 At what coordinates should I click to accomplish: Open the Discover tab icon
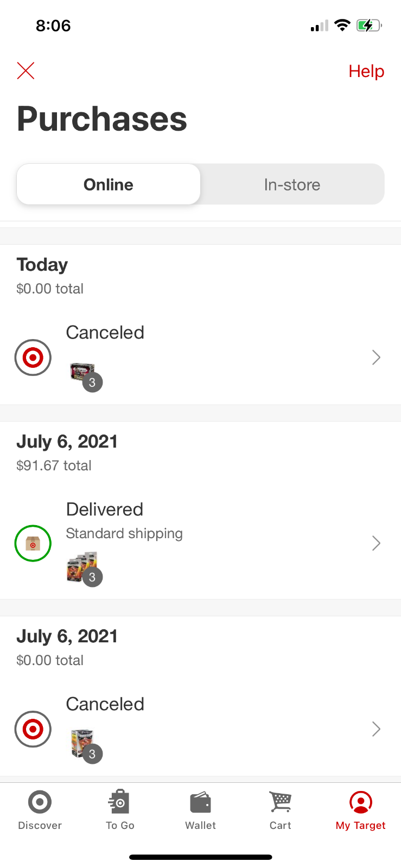pyautogui.click(x=40, y=802)
